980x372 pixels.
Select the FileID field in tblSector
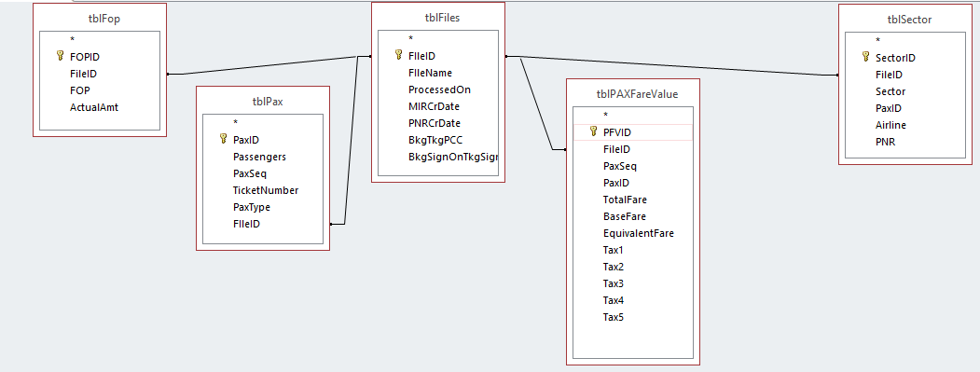click(x=905, y=75)
